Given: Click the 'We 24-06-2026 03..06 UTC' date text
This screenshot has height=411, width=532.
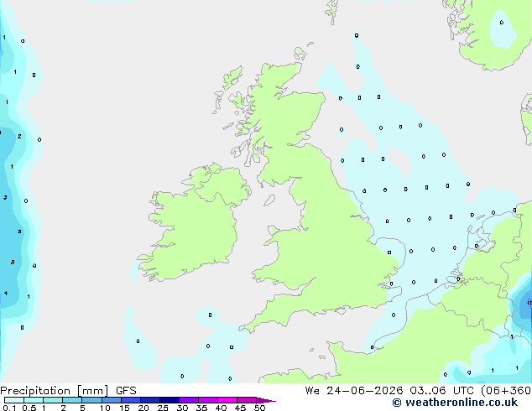Looking at the screenshot, I should pyautogui.click(x=389, y=391).
